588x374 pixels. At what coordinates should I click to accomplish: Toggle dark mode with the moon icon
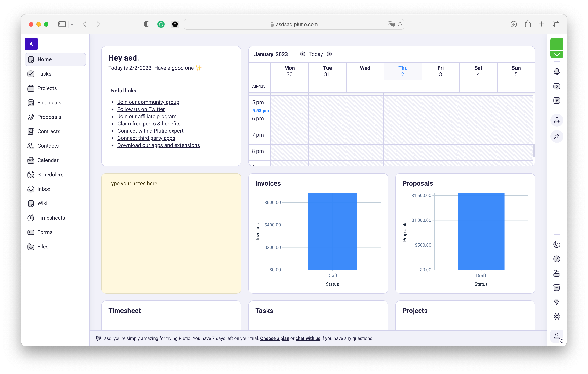[x=557, y=244]
